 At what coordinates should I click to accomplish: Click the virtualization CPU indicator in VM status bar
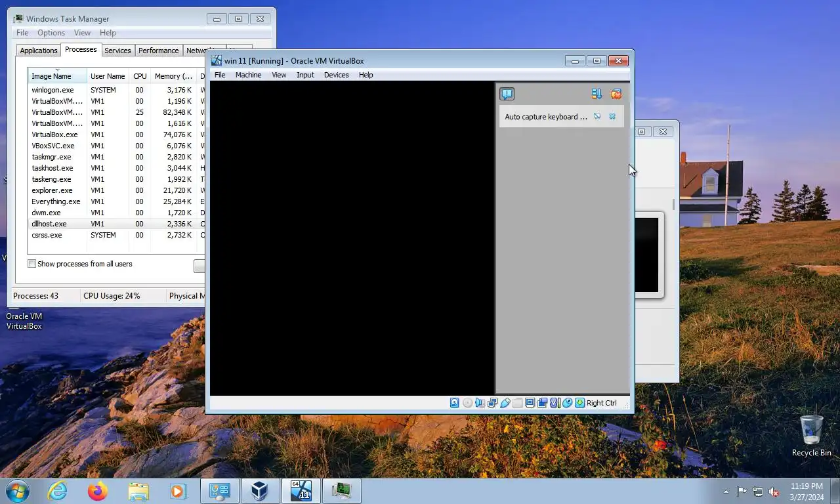click(555, 403)
